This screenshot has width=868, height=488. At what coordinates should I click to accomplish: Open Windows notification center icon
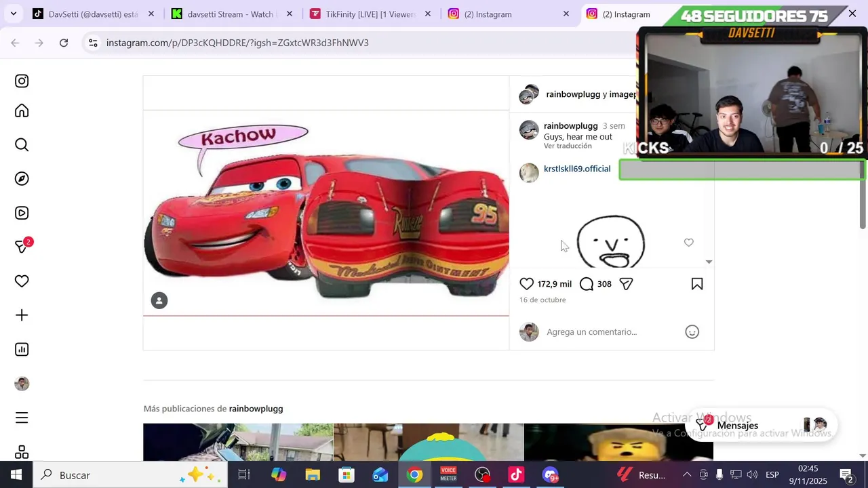click(847, 475)
